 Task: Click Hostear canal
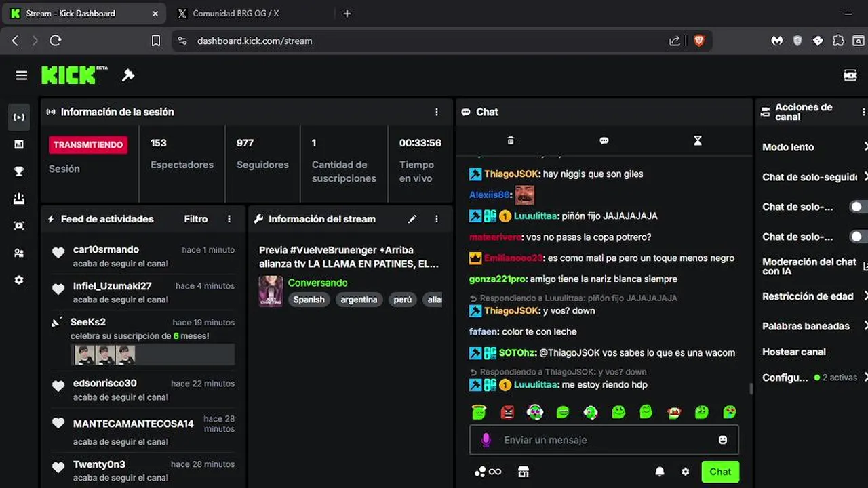(x=794, y=352)
